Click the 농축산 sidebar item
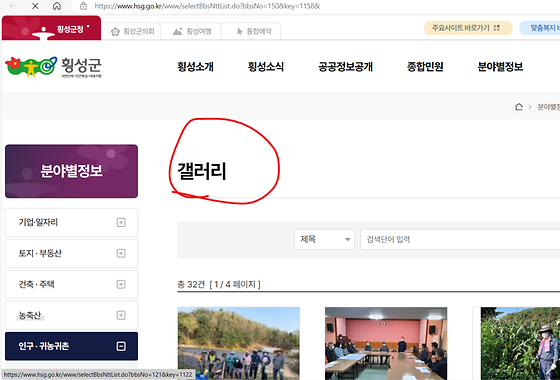The height and width of the screenshot is (380, 560). pos(71,315)
